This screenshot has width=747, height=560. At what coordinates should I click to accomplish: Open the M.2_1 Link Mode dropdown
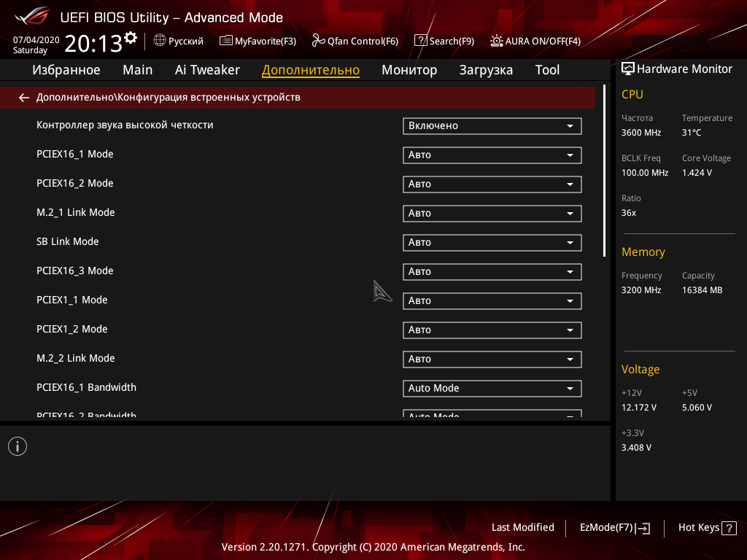tap(492, 214)
